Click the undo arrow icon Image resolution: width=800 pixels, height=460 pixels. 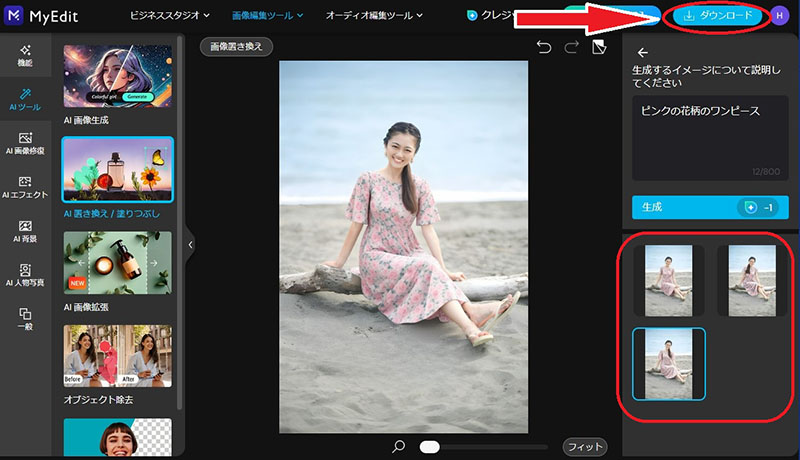[544, 47]
